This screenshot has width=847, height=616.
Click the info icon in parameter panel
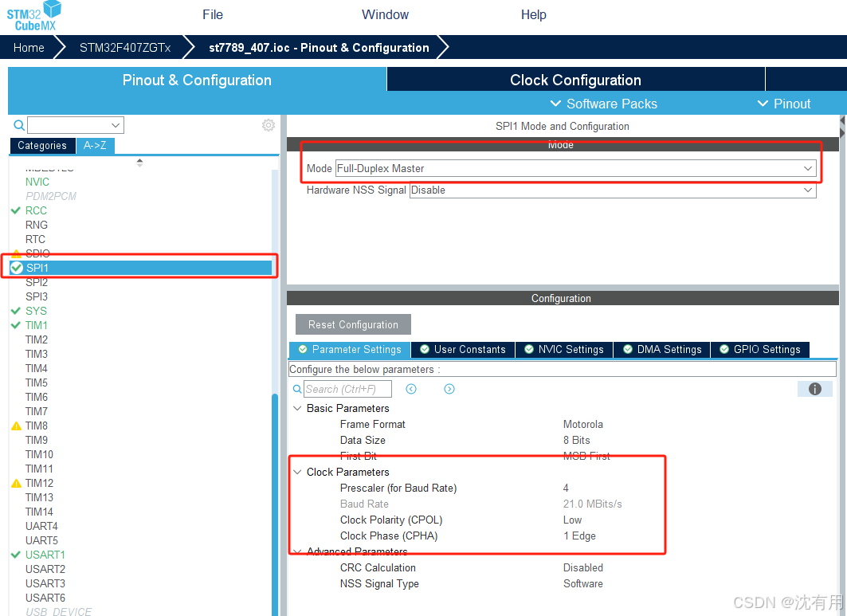814,389
